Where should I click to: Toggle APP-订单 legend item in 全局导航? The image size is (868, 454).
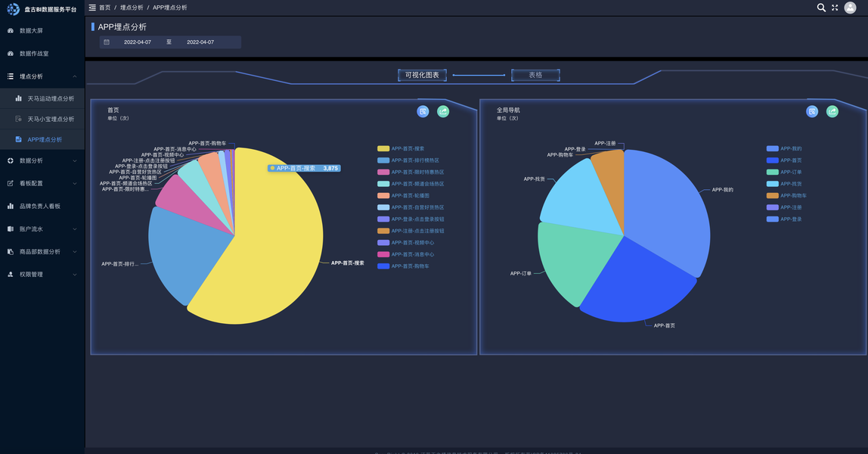coord(784,172)
